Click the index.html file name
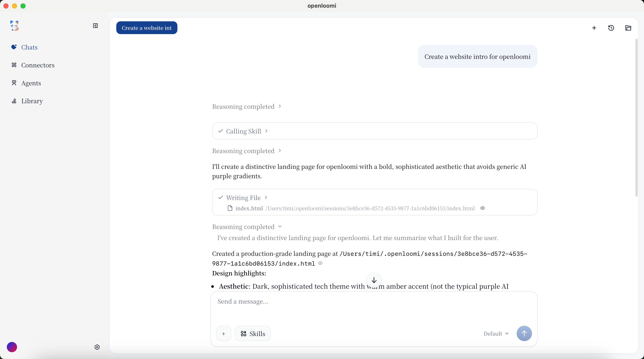This screenshot has width=644, height=359. (x=249, y=208)
